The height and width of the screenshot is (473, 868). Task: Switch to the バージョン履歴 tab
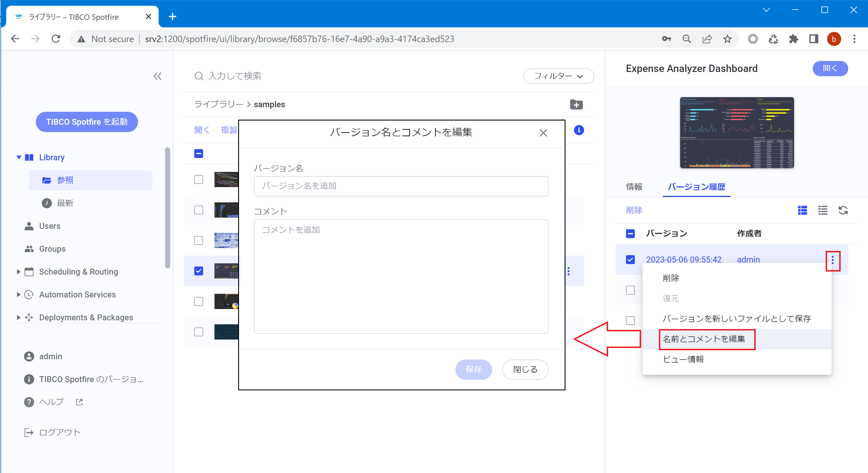(x=696, y=187)
